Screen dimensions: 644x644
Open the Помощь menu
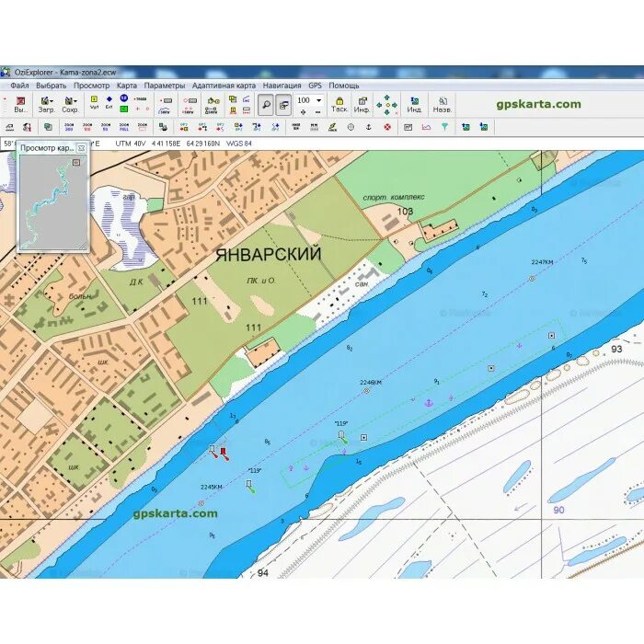point(344,86)
